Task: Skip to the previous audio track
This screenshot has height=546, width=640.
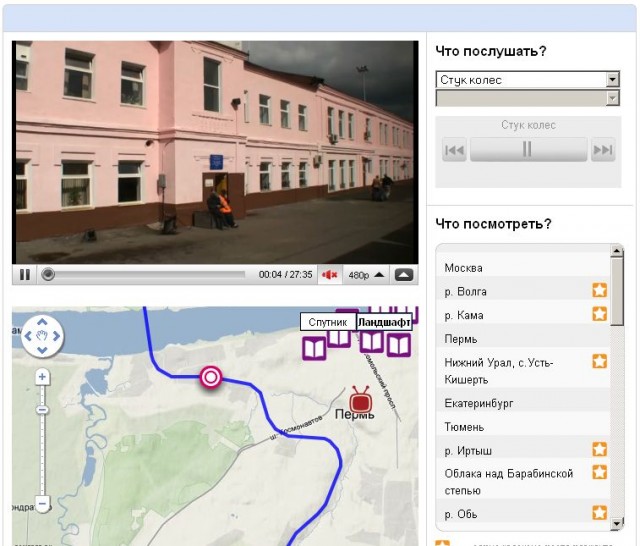Action: pyautogui.click(x=455, y=150)
